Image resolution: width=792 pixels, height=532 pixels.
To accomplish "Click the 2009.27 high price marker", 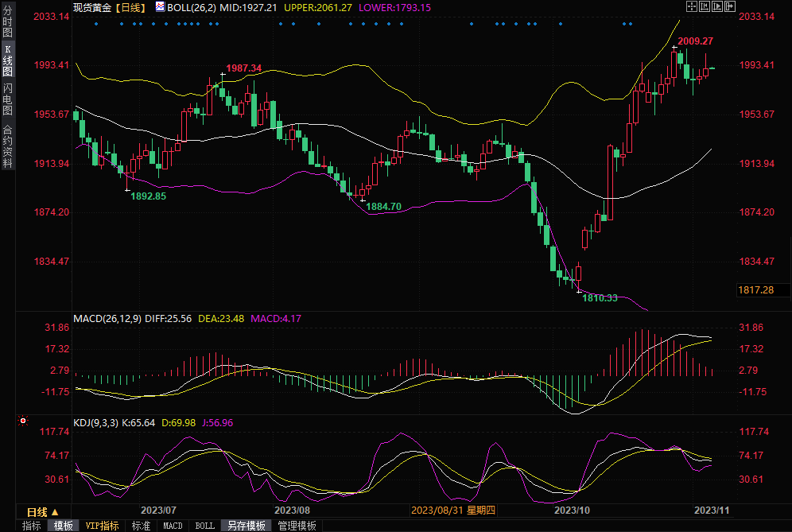I will tap(695, 41).
